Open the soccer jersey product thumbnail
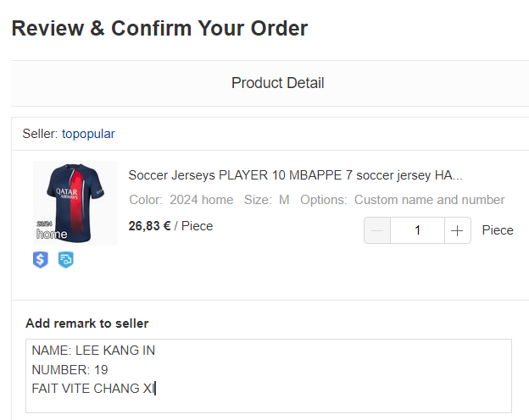 (x=75, y=203)
